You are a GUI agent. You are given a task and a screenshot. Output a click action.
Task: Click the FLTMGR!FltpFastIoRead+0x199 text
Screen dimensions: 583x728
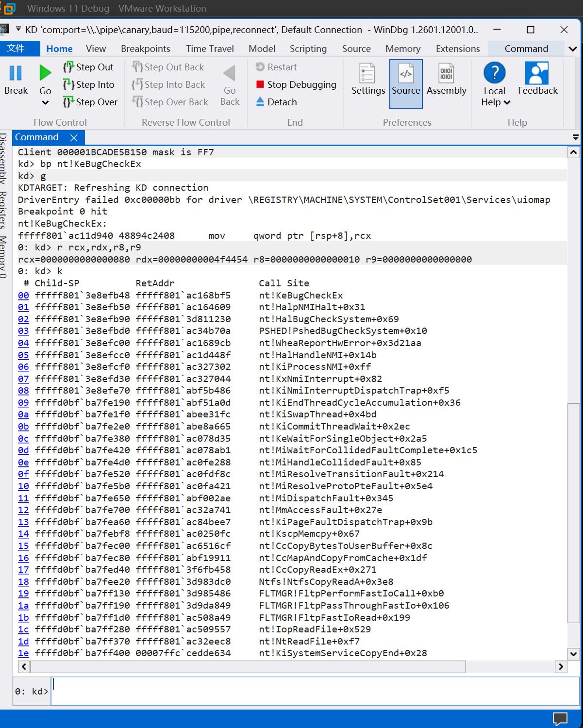(x=334, y=617)
